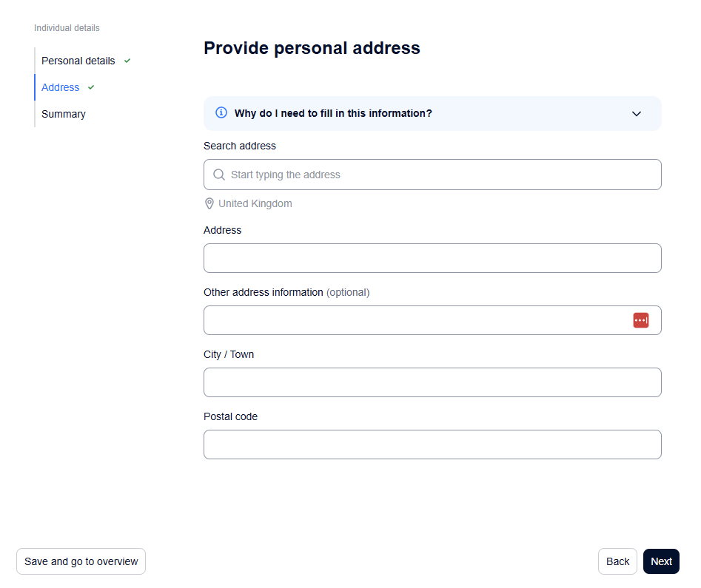Click the Postal code input field
Screen dimensions: 701x588
coord(432,445)
